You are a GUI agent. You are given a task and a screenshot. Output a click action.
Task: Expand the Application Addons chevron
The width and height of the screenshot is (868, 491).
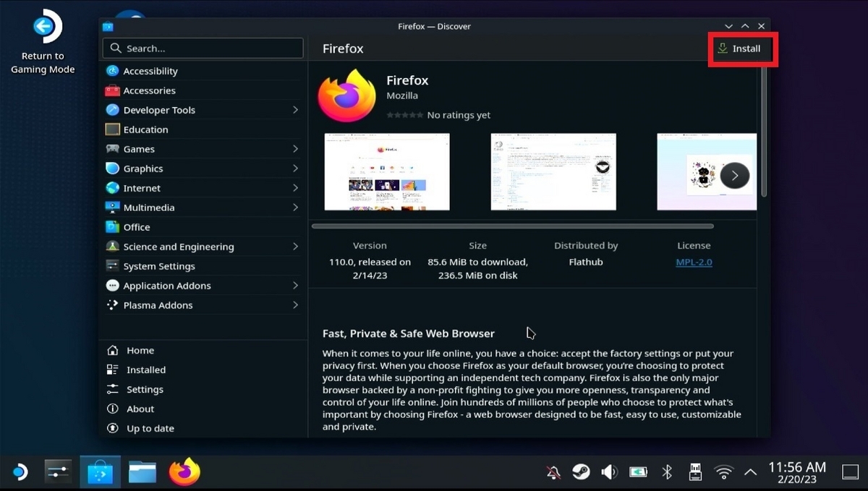(295, 286)
